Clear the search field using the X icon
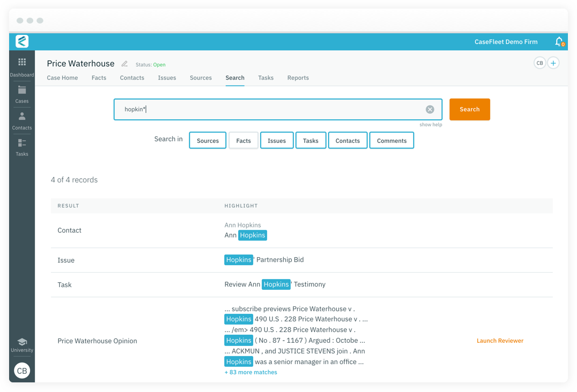The width and height of the screenshot is (577, 392). coord(430,109)
